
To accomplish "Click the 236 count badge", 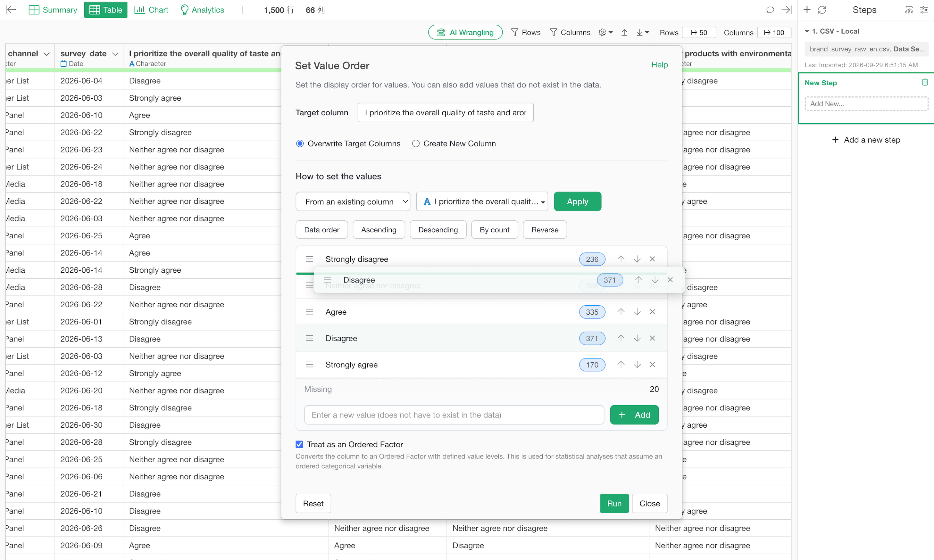I will [592, 259].
